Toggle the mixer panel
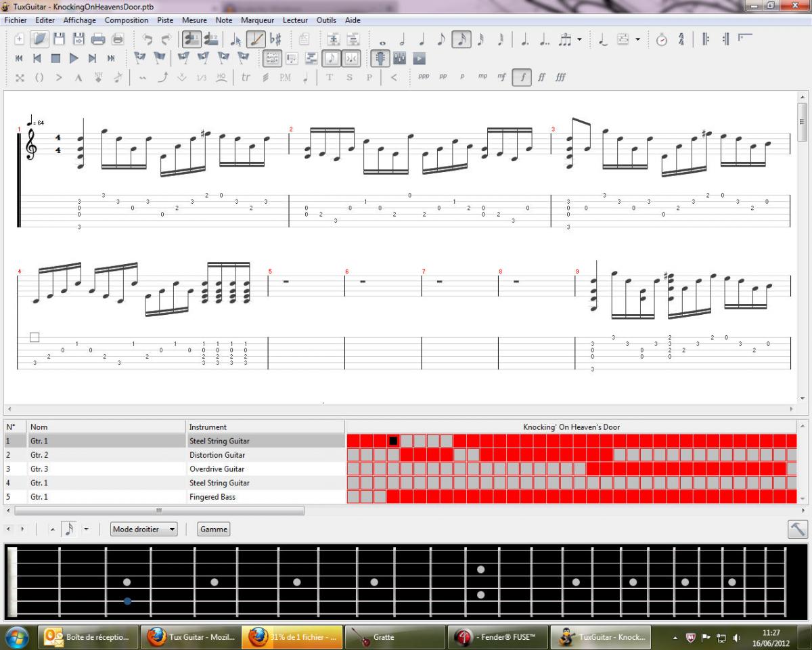The image size is (812, 650). (400, 58)
